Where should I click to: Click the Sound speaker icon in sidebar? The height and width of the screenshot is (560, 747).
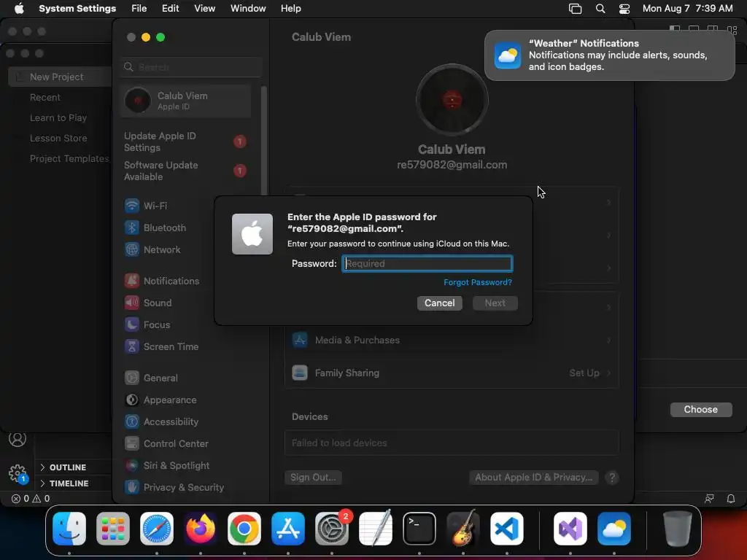(x=132, y=303)
